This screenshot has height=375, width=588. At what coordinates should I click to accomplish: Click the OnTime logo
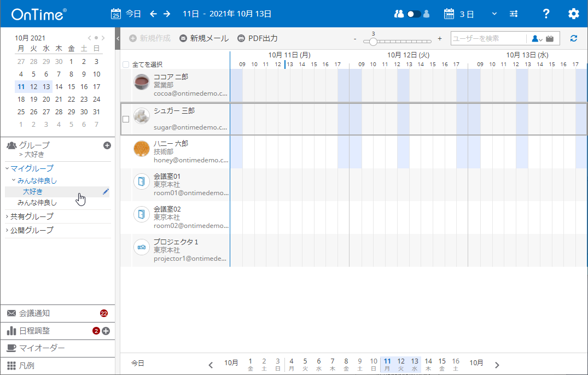point(39,14)
